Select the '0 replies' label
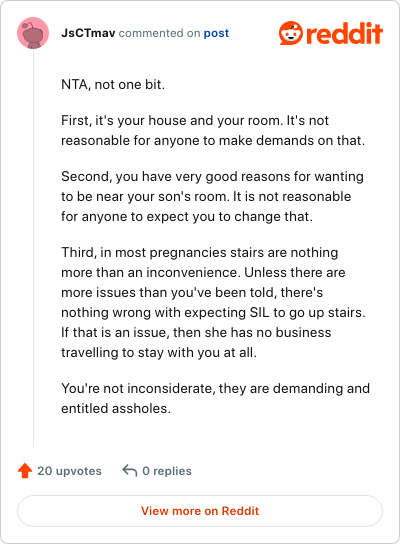 (167, 471)
